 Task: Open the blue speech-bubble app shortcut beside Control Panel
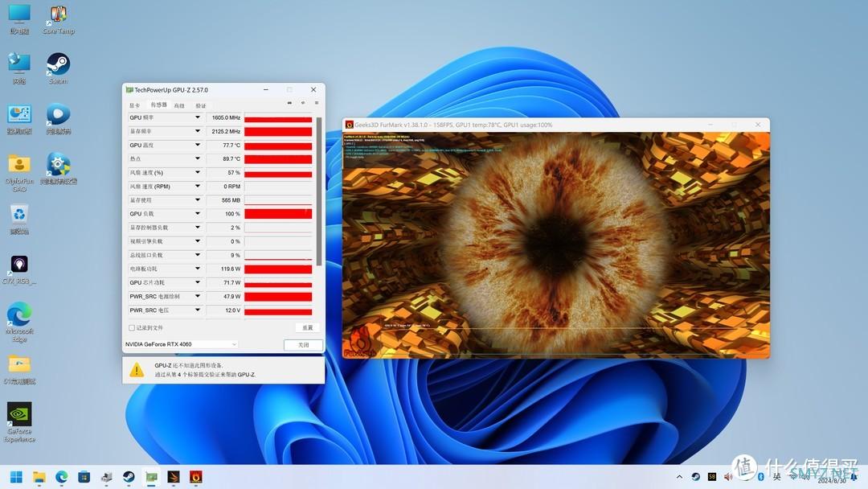58,119
